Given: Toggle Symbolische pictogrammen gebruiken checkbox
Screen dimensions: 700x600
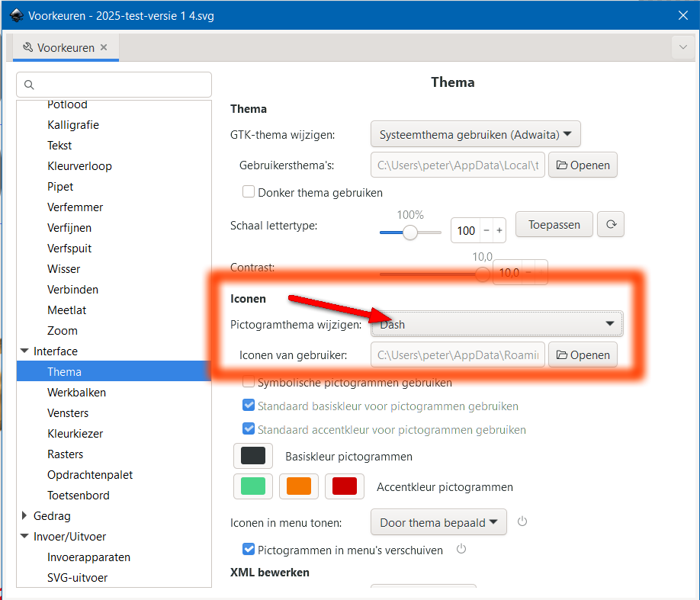Looking at the screenshot, I should [x=249, y=382].
